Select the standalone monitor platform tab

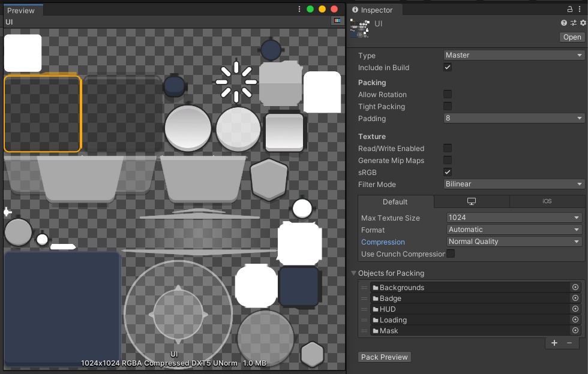coord(472,201)
